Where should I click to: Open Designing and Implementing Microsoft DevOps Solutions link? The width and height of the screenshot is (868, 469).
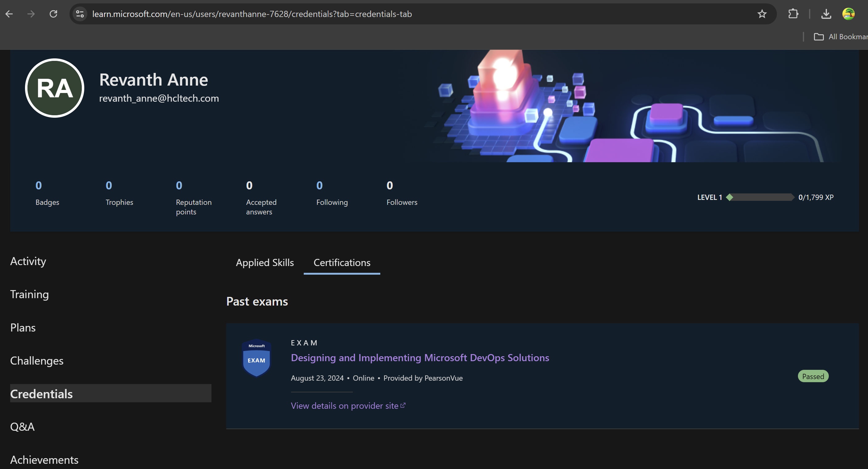[x=420, y=357]
